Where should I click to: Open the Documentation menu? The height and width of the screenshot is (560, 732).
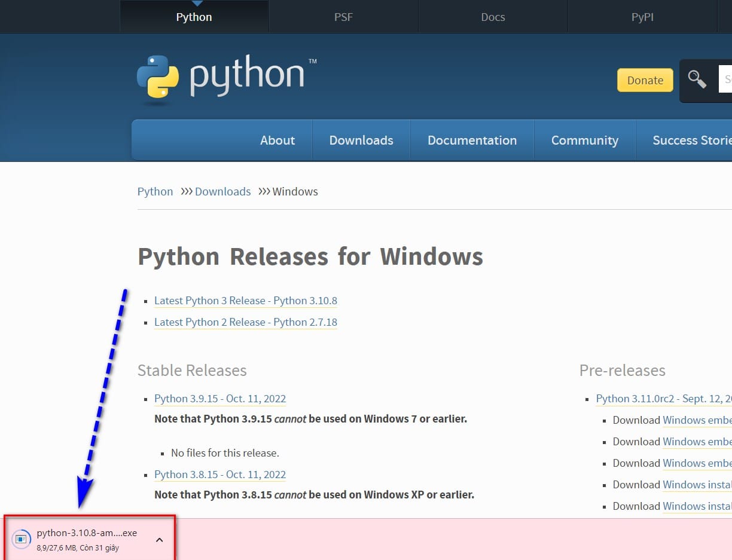pos(472,140)
